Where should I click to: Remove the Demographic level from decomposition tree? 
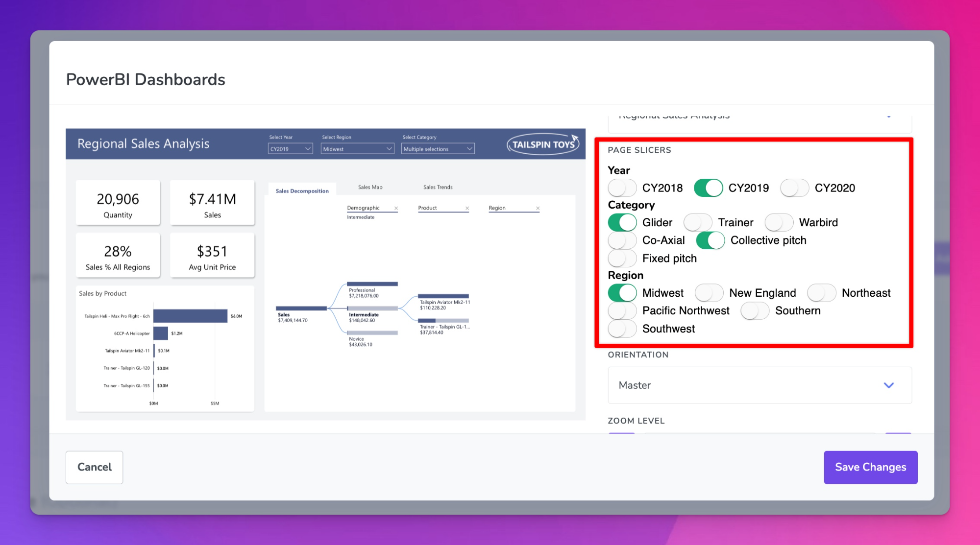click(x=396, y=208)
